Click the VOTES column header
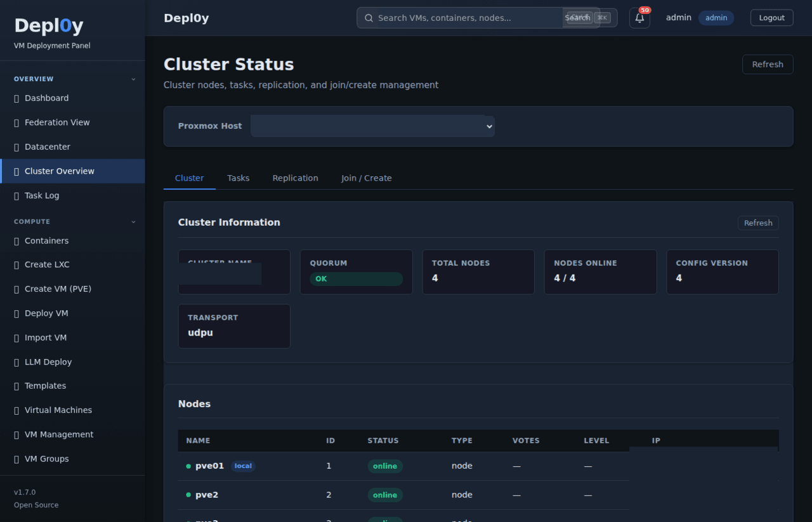The height and width of the screenshot is (522, 812). pyautogui.click(x=526, y=441)
